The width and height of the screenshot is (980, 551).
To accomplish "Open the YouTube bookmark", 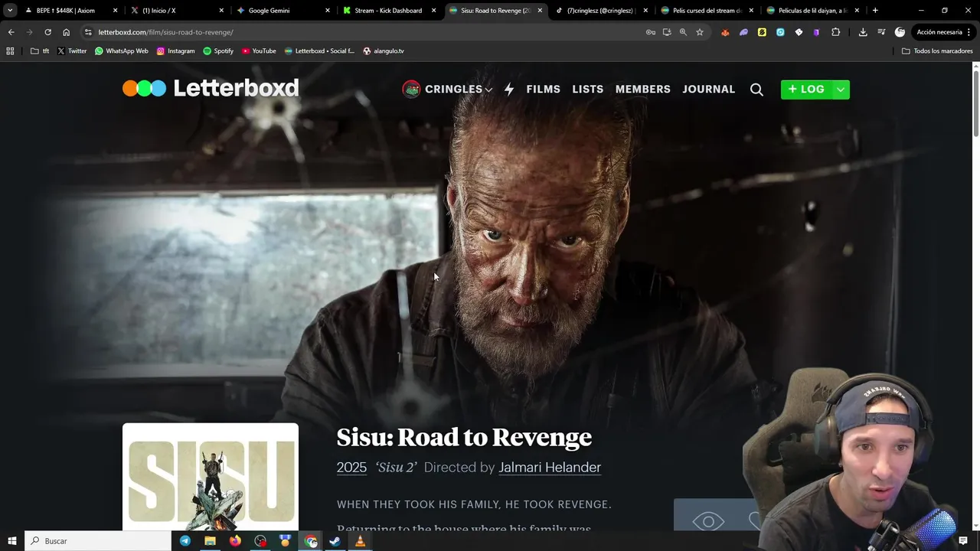I will click(x=259, y=51).
